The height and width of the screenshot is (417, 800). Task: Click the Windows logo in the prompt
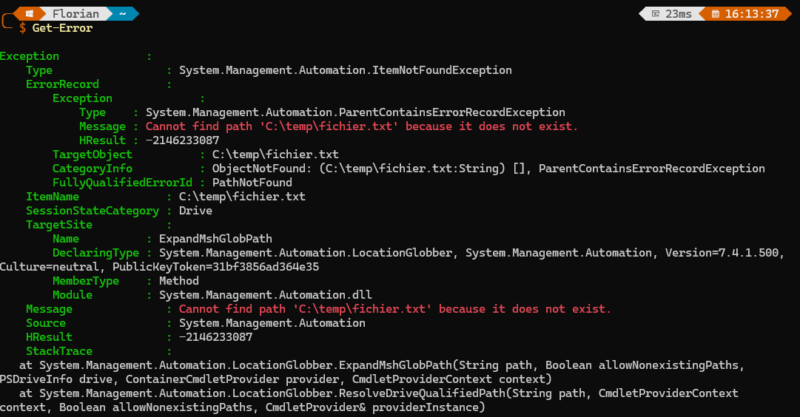click(28, 14)
